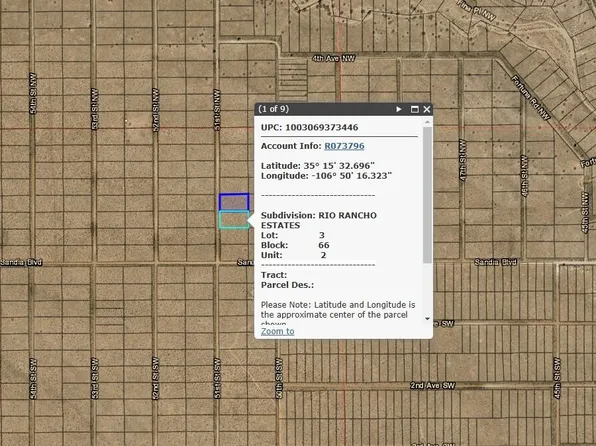Click the Lot: 3 row
This screenshot has height=446, width=596.
293,235
